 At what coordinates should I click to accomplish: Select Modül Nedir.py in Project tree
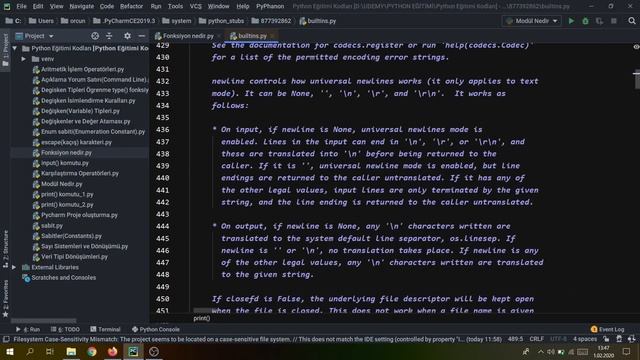tap(61, 184)
